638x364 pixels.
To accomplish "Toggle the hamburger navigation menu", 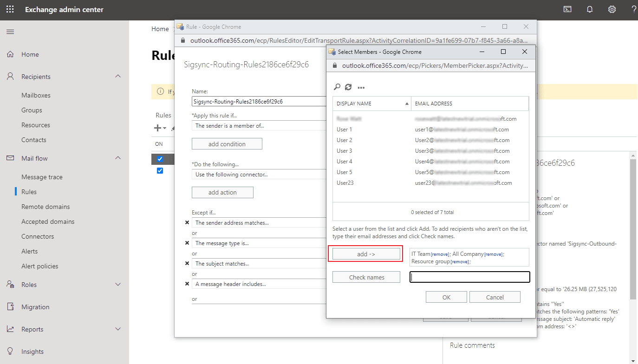I will 10,32.
